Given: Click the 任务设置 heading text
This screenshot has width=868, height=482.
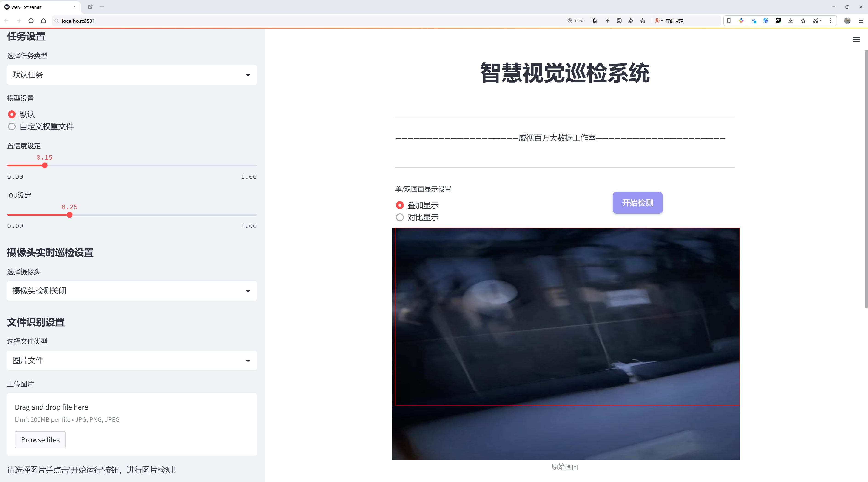Looking at the screenshot, I should (26, 36).
